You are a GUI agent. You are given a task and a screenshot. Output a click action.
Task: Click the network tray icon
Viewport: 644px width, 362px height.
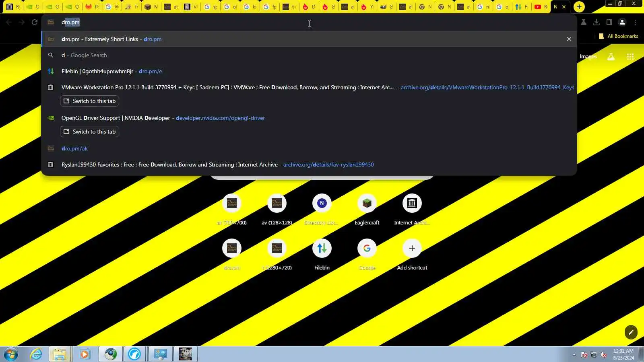click(x=594, y=355)
